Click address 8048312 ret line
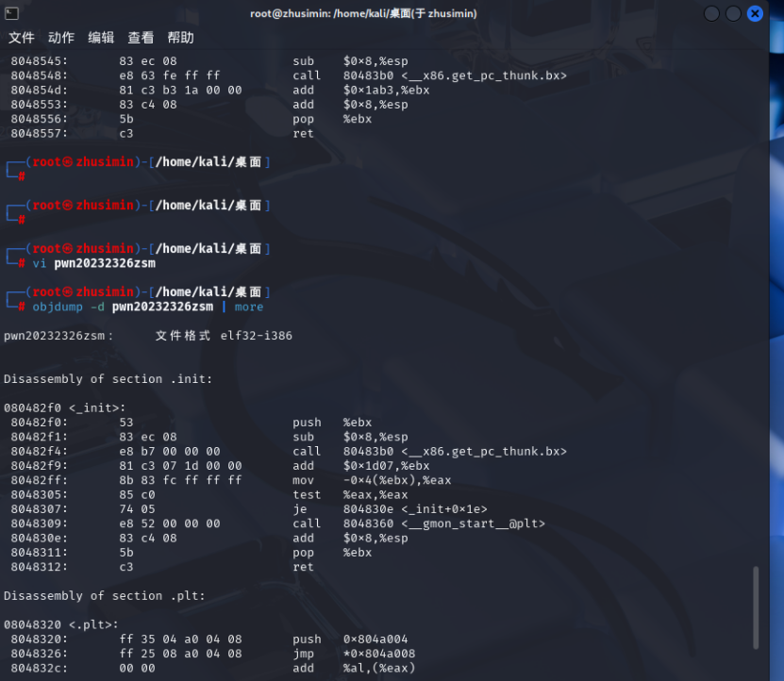Image resolution: width=784 pixels, height=681 pixels. click(162, 567)
